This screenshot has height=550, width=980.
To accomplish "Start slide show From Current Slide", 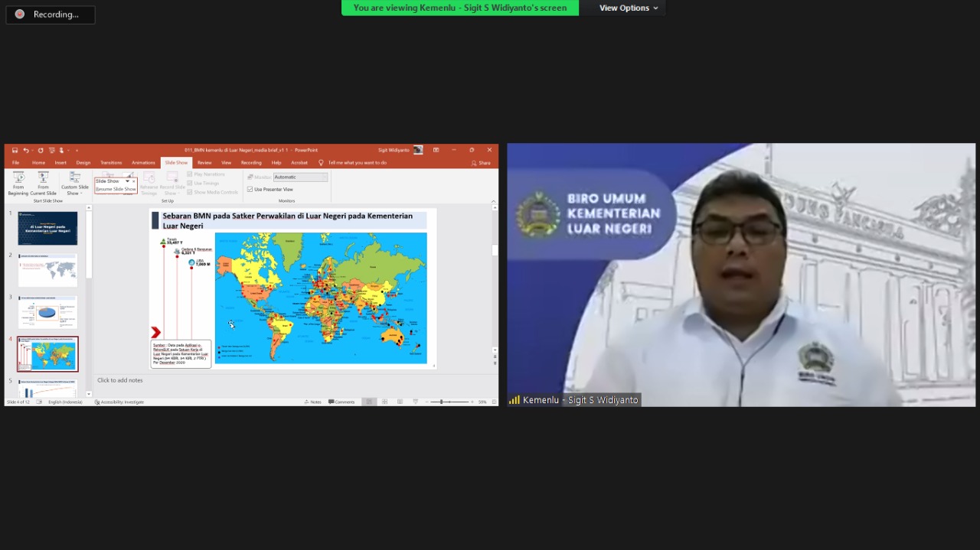I will (x=43, y=178).
